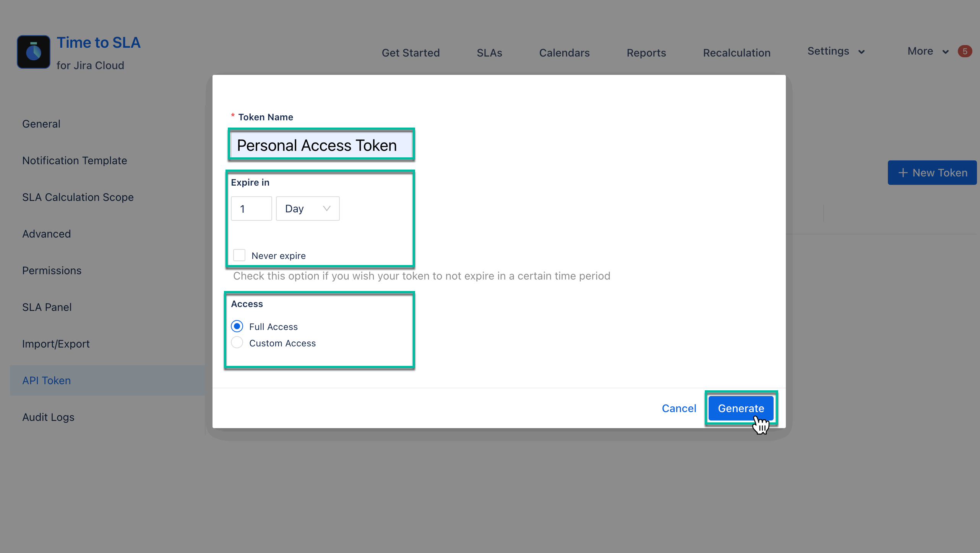980x553 pixels.
Task: Select Permissions in settings sidebar
Action: (x=52, y=270)
